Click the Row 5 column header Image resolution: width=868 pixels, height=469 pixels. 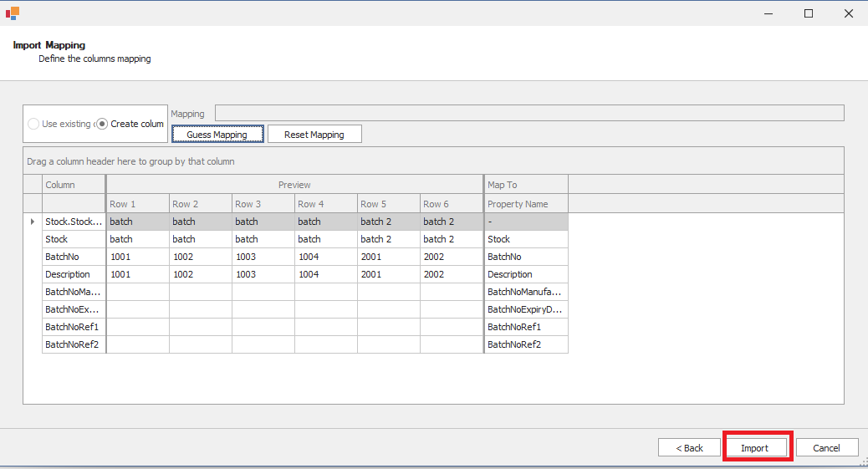389,204
